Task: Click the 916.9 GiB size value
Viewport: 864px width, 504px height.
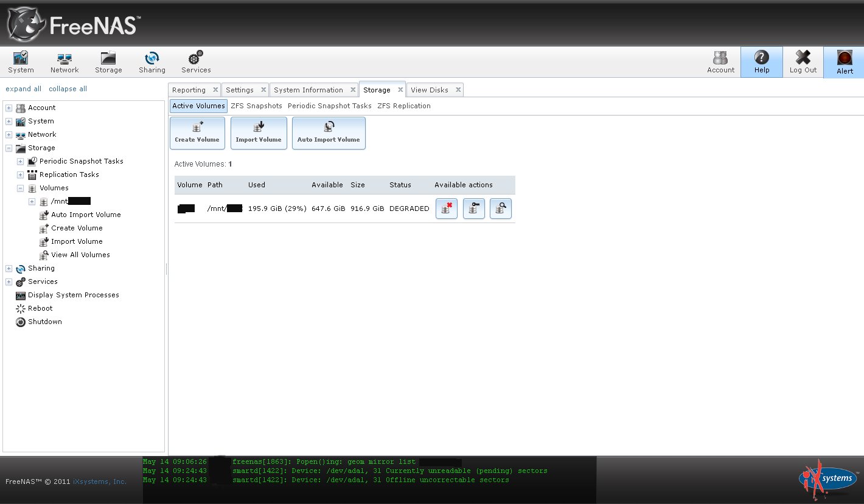Action: [368, 209]
